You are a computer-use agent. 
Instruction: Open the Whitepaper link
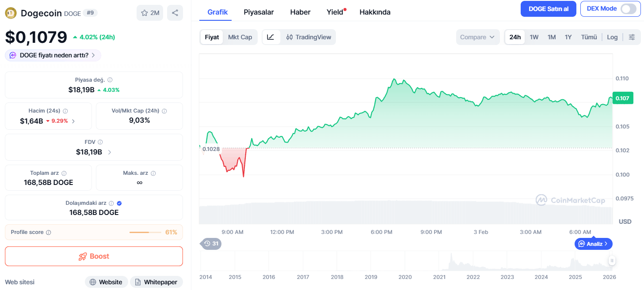click(156, 282)
